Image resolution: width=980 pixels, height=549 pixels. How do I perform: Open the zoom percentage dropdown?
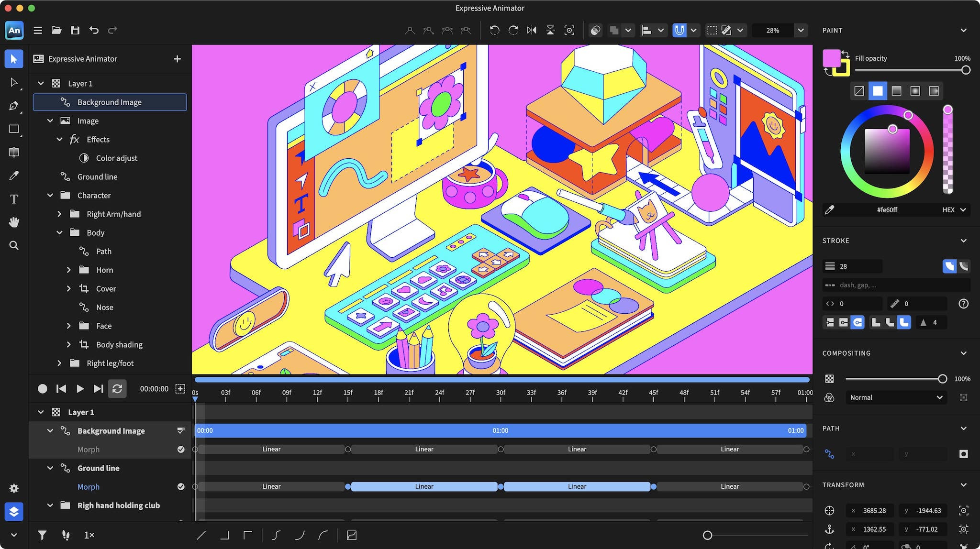pos(801,30)
